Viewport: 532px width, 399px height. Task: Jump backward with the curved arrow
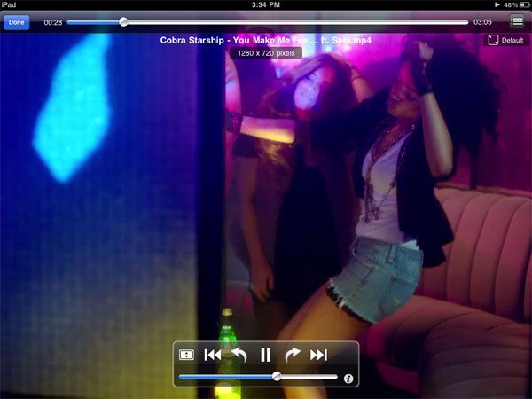point(239,355)
